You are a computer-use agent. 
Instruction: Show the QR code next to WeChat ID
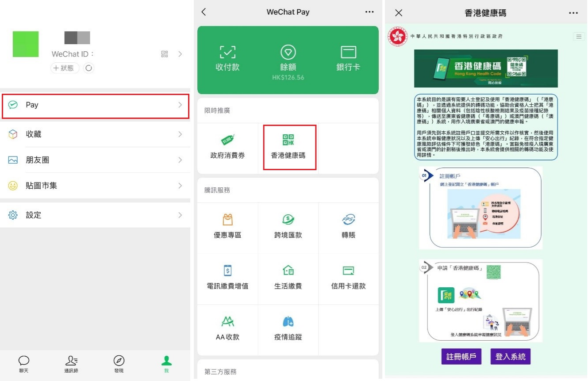[165, 54]
